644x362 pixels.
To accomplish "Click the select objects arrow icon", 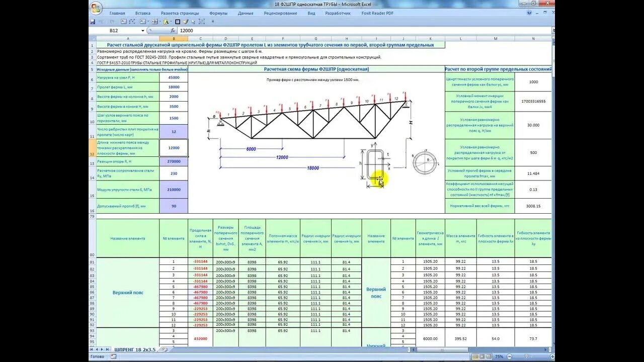I will point(193,22).
